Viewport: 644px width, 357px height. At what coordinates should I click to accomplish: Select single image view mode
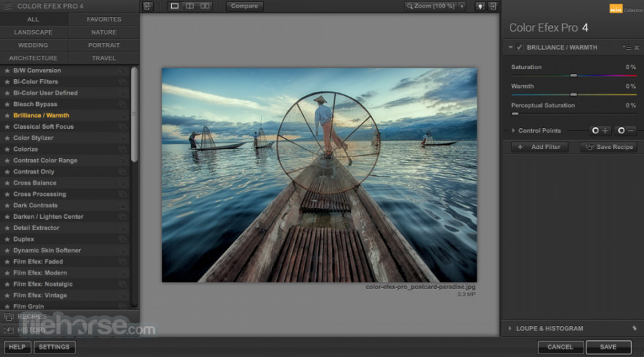(174, 6)
